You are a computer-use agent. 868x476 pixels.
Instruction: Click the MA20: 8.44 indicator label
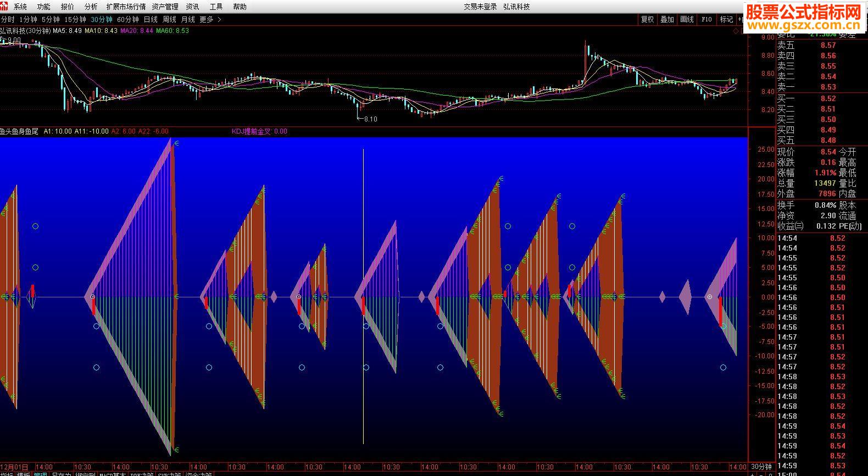(x=137, y=31)
